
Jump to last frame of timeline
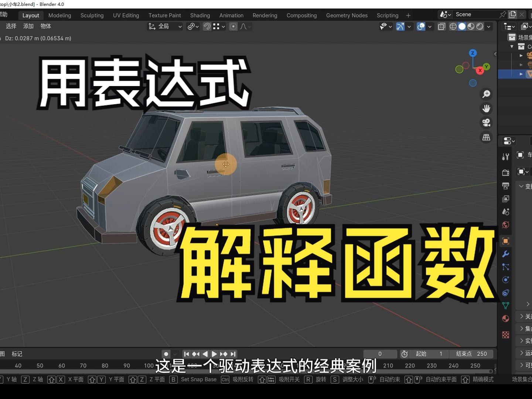[233, 354]
